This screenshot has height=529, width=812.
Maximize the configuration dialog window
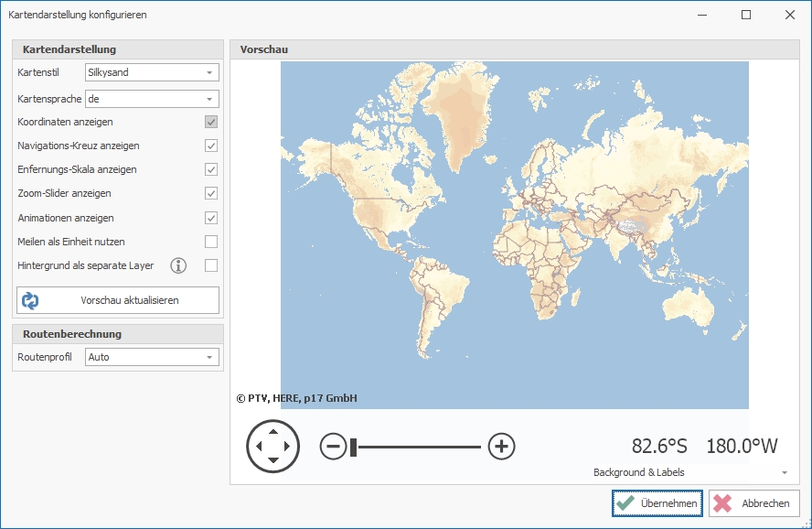tap(746, 15)
